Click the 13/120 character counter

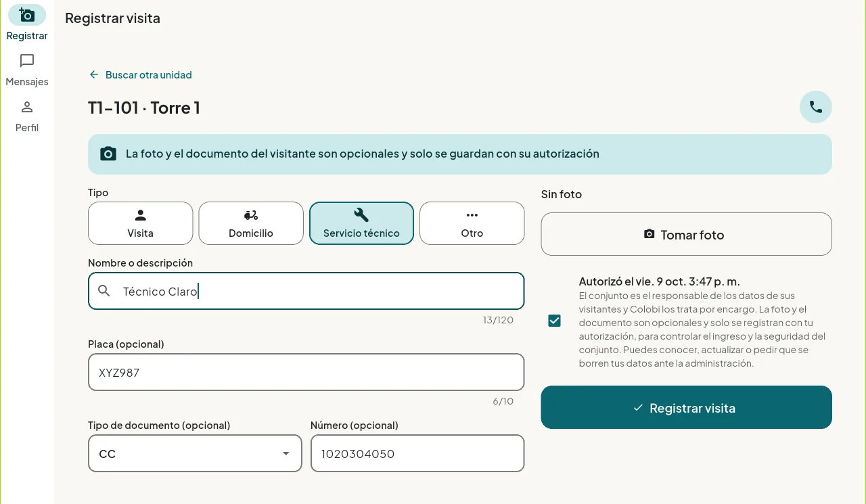coord(498,320)
